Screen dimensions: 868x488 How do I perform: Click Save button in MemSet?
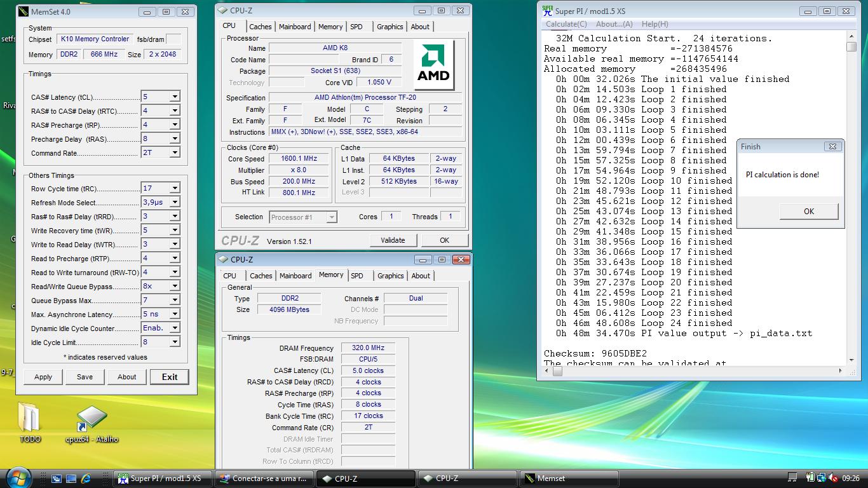click(x=85, y=377)
